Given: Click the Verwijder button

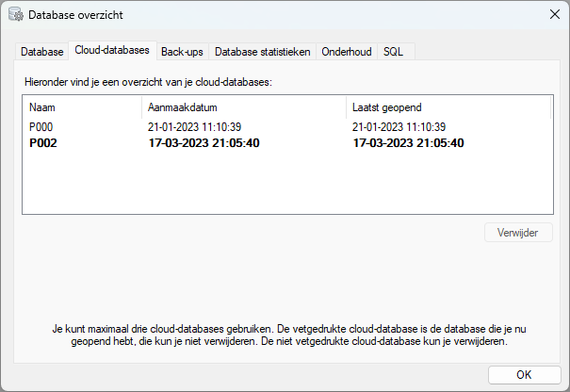Looking at the screenshot, I should coord(518,233).
